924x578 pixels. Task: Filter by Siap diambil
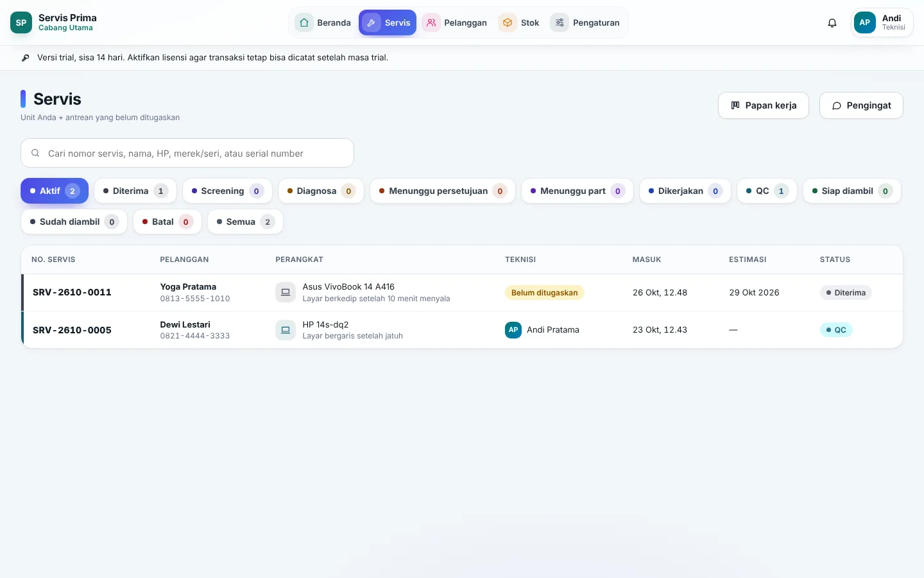coord(852,191)
